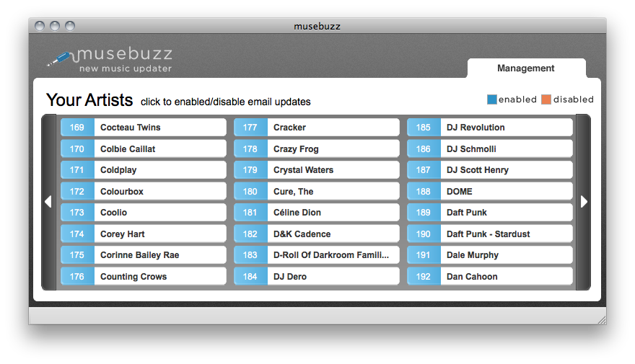Select the DJ Revolution entry
635x364 pixels.
490,128
